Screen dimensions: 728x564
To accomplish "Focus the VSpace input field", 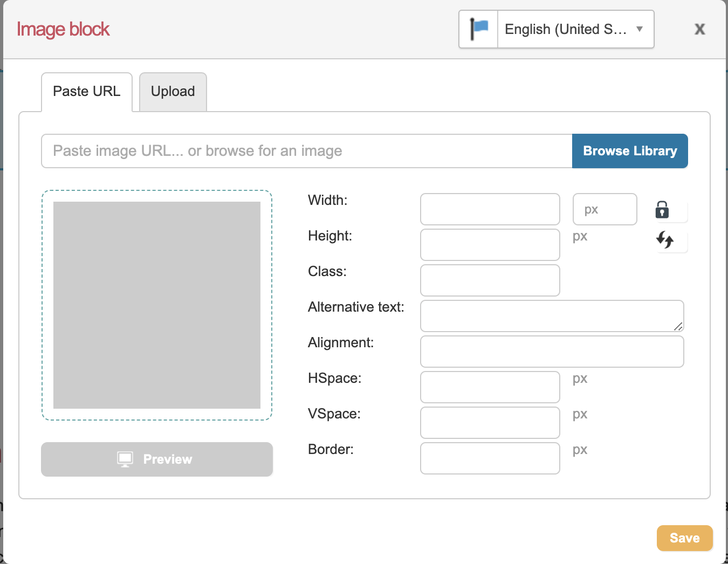I will (x=490, y=423).
